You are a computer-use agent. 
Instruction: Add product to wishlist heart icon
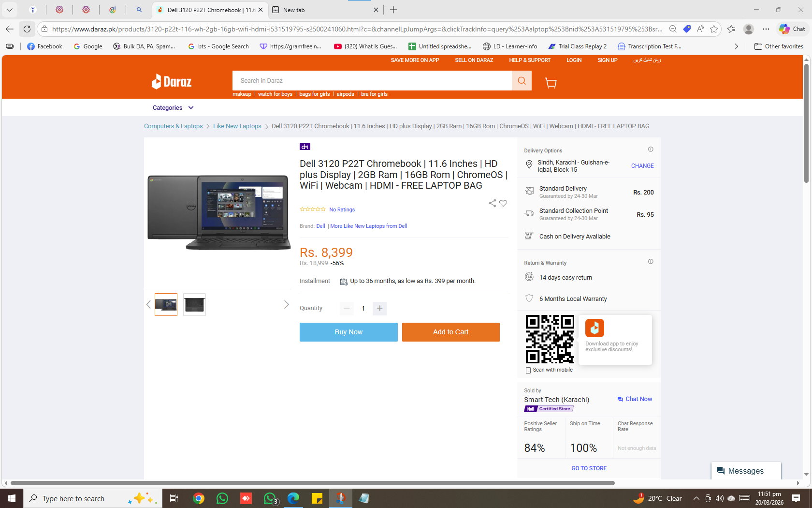503,203
